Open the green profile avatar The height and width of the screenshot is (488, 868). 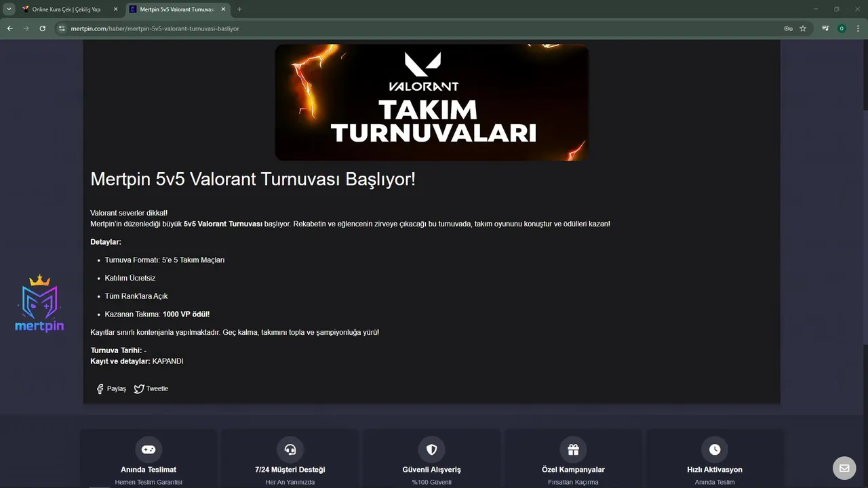coord(842,28)
